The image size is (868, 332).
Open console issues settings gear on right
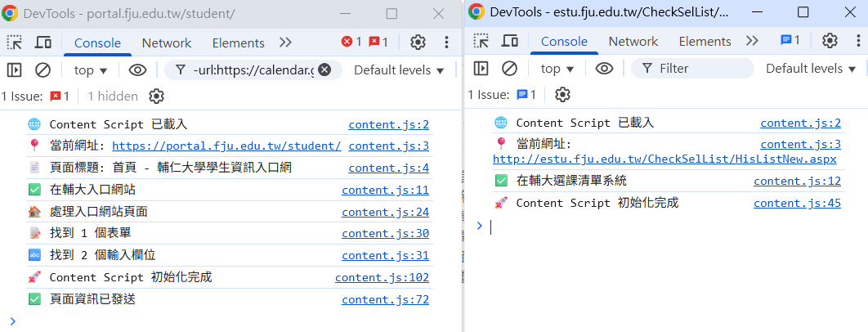coord(562,95)
